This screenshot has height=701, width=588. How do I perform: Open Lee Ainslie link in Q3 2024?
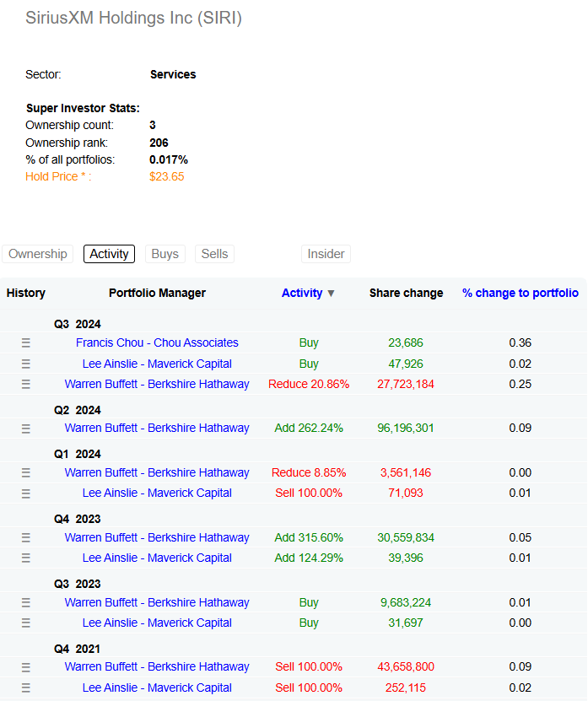[157, 364]
